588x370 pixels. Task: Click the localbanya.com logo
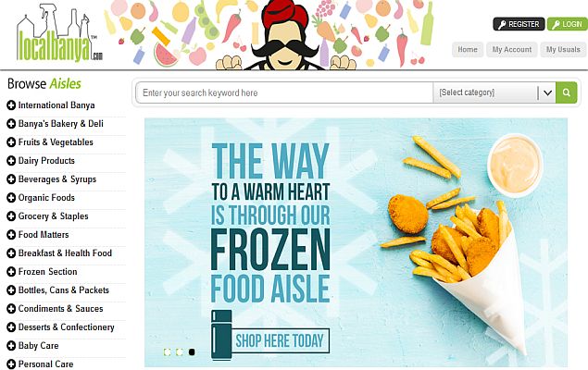[59, 33]
